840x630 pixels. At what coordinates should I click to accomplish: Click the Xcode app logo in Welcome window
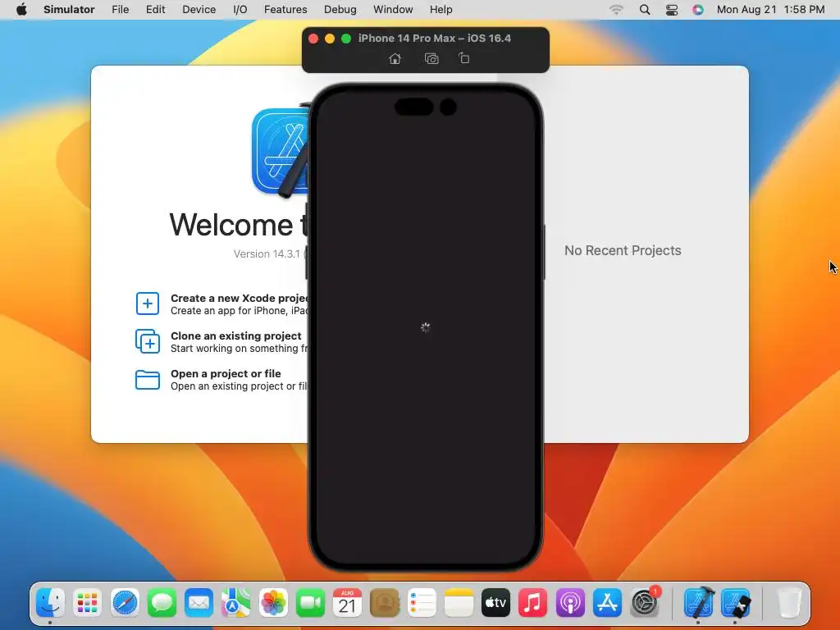tap(281, 151)
